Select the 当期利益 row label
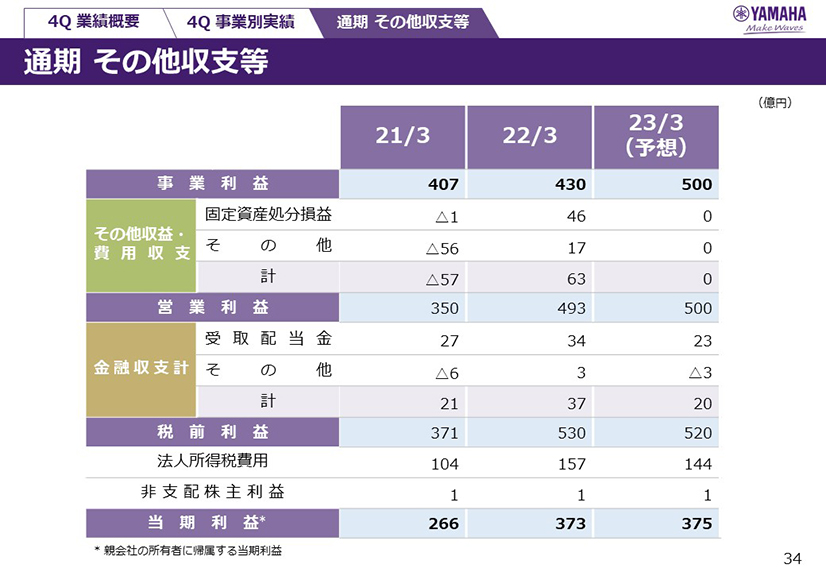The image size is (826, 572). point(212,522)
